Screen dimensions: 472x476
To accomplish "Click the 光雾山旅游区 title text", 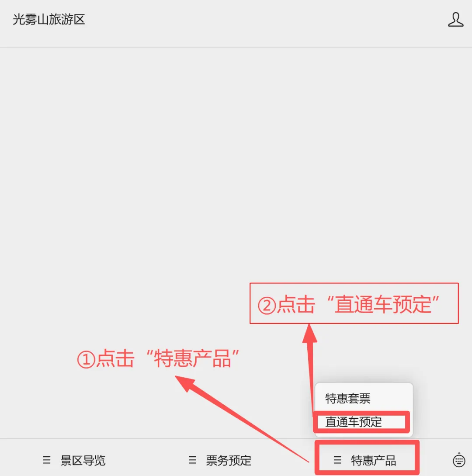I will (49, 20).
